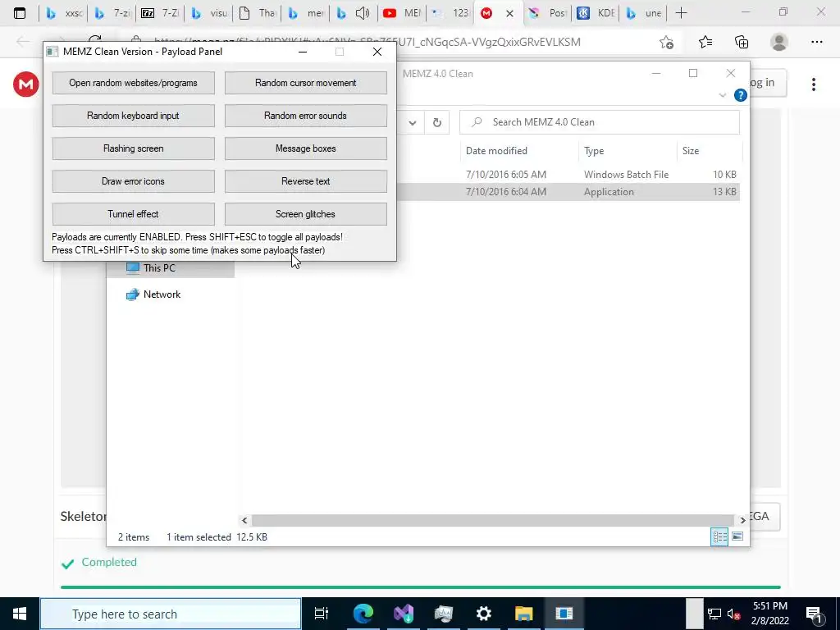
Task: Open Visual Studio installer taskbar icon
Action: coord(403,614)
